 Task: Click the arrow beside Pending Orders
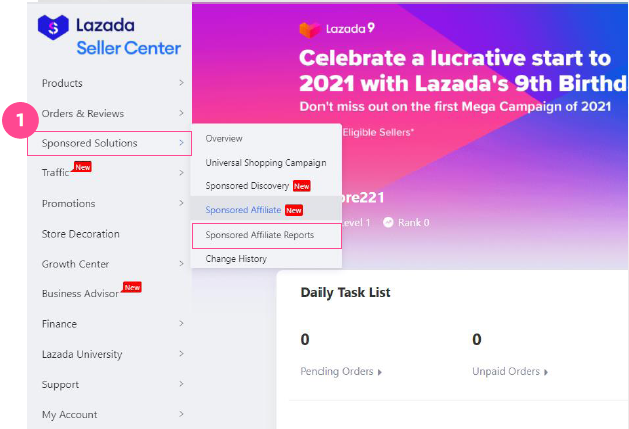pos(379,372)
